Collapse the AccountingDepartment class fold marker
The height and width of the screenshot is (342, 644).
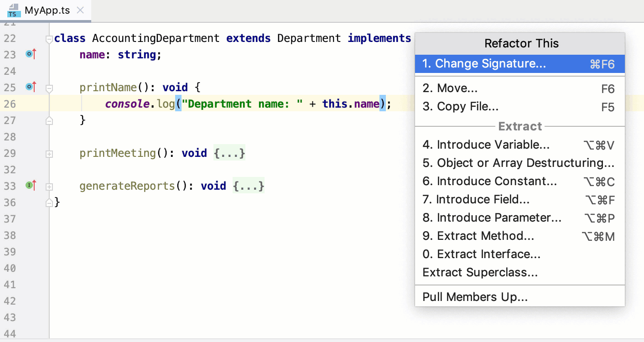(x=49, y=40)
